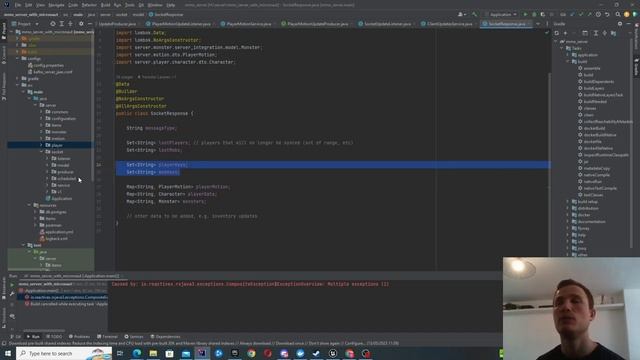
Task: Open the Problems tool window tab
Action: [79, 337]
